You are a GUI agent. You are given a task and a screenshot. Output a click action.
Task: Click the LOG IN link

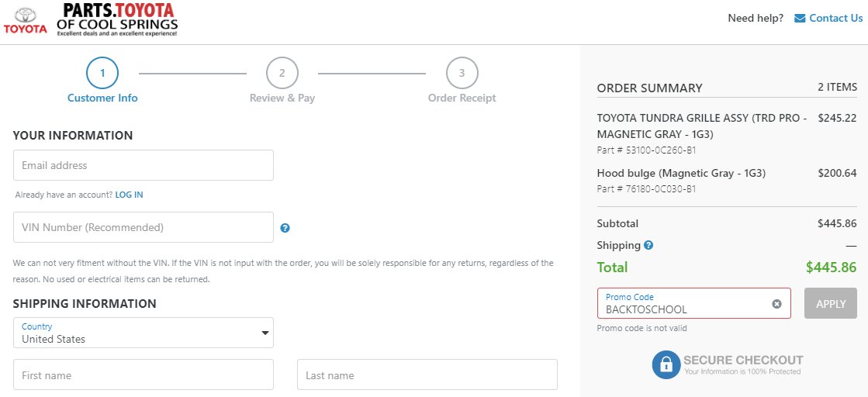[129, 195]
